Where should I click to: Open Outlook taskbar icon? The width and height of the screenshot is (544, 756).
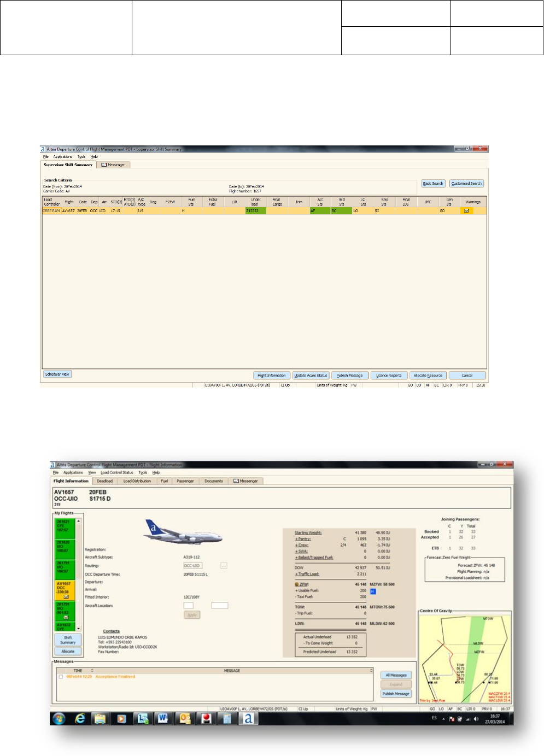tap(185, 718)
